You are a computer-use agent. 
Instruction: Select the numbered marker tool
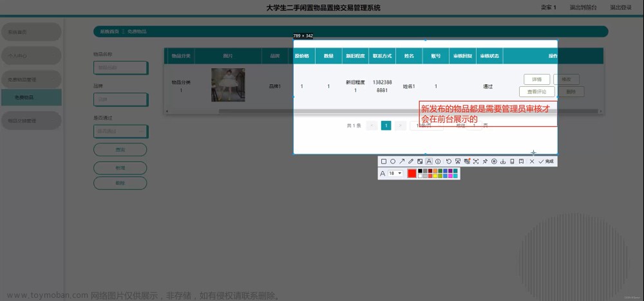coord(438,161)
